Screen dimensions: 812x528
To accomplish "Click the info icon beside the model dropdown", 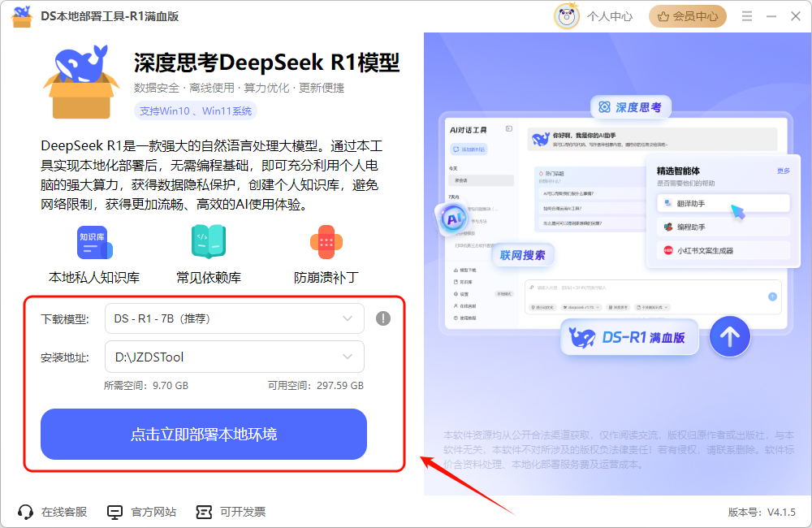I will click(383, 318).
